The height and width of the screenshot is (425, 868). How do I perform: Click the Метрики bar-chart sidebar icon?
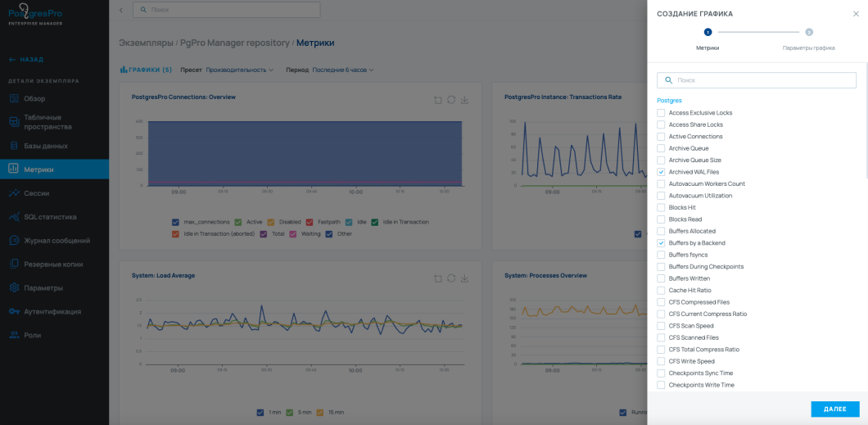click(x=15, y=170)
